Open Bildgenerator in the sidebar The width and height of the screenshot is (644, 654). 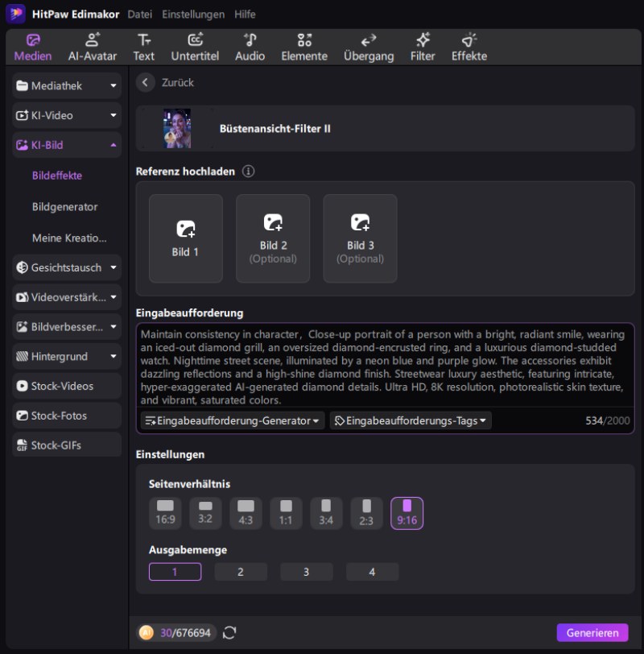[x=64, y=207]
